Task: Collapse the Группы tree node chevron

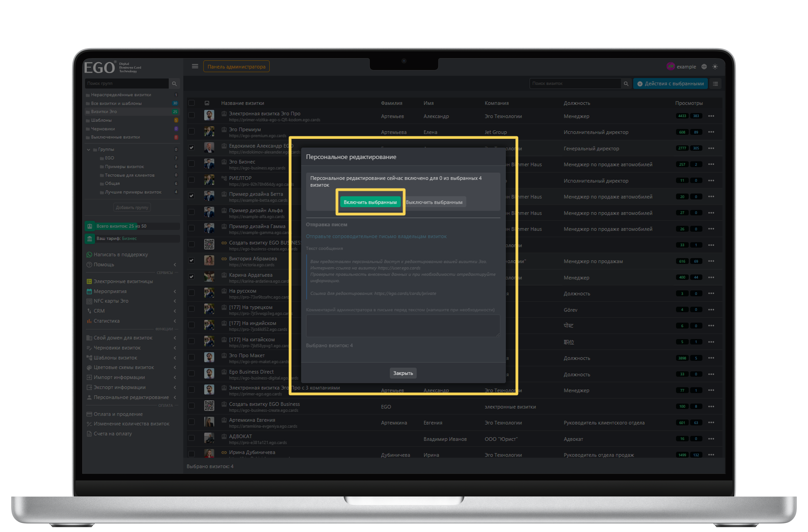Action: 89,150
